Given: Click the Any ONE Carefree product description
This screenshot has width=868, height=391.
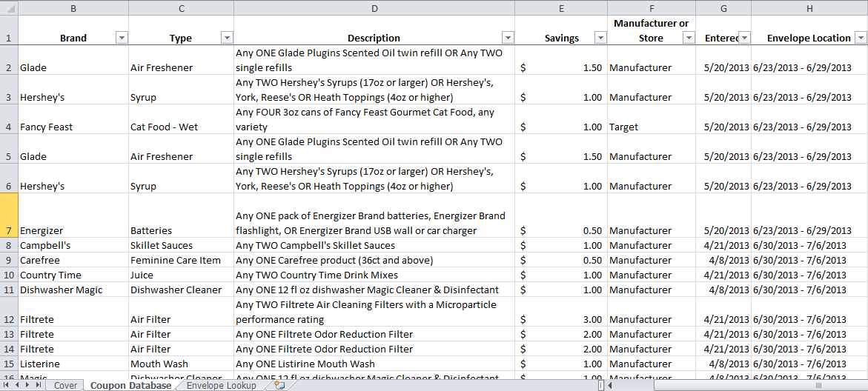Looking at the screenshot, I should click(x=374, y=260).
